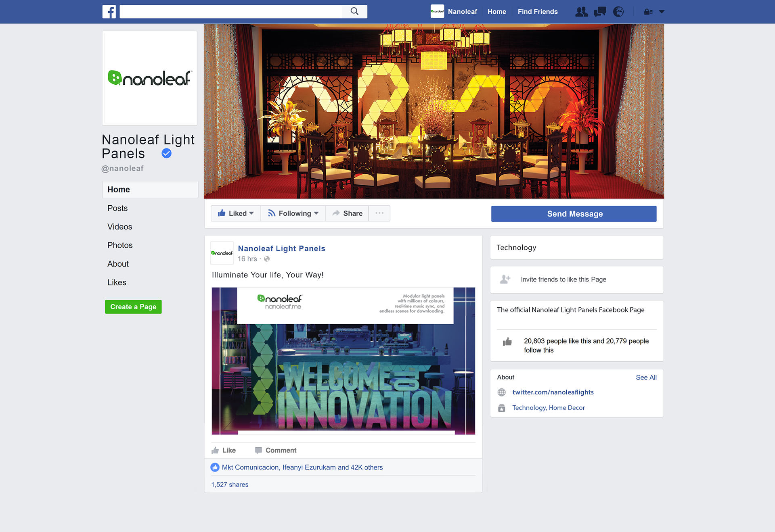Click the post's globe privacy icon
This screenshot has width=775, height=532.
tap(267, 259)
